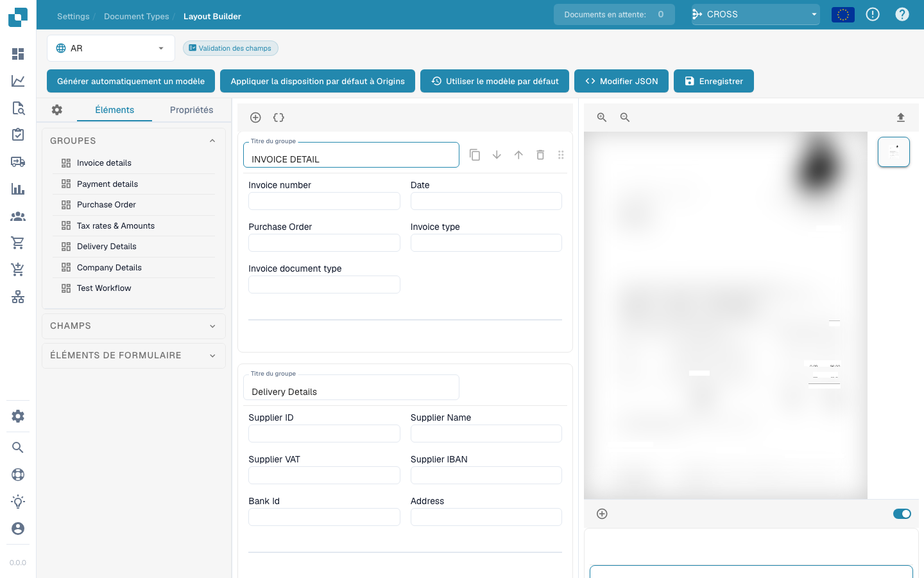
Task: Click Générer automatiquement un modèle button
Action: pyautogui.click(x=131, y=81)
